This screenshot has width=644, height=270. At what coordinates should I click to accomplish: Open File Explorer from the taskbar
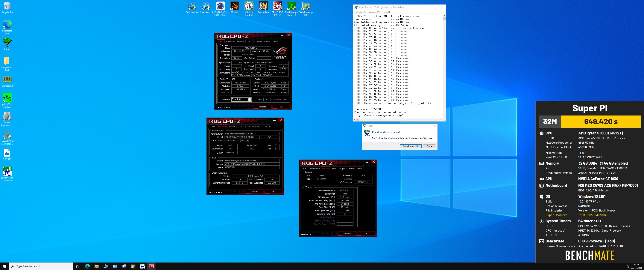[x=96, y=266]
